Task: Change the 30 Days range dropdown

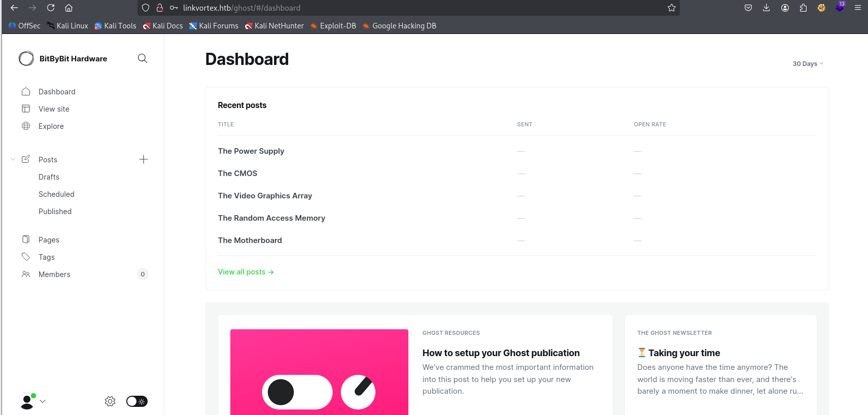Action: pyautogui.click(x=808, y=63)
